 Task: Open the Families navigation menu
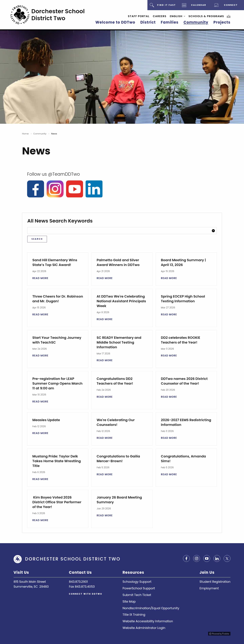(169, 22)
